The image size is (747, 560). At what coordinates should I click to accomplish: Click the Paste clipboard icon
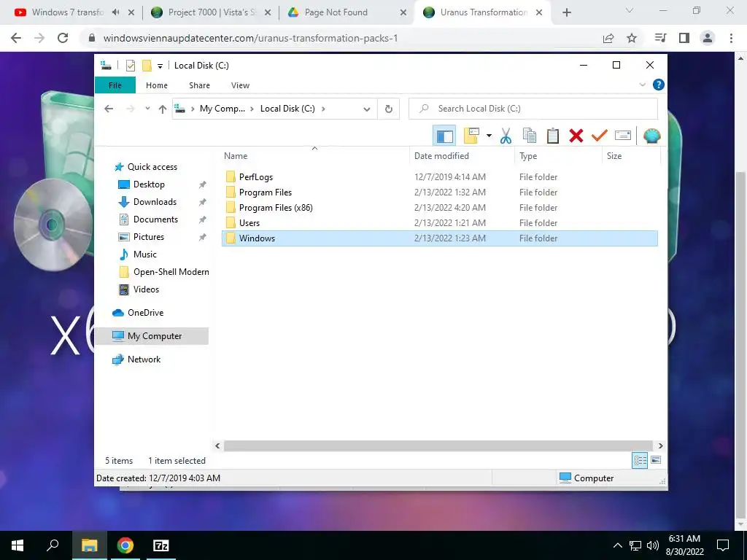553,136
